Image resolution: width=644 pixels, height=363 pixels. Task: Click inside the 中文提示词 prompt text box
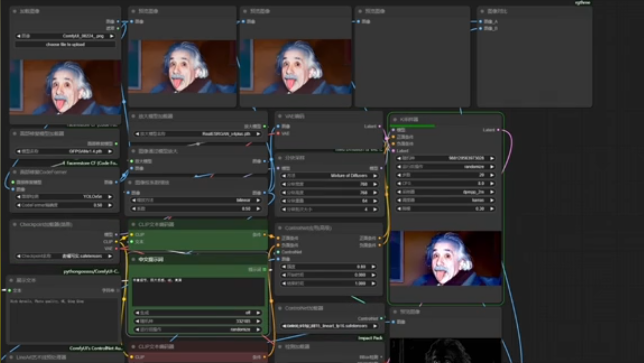click(x=198, y=291)
